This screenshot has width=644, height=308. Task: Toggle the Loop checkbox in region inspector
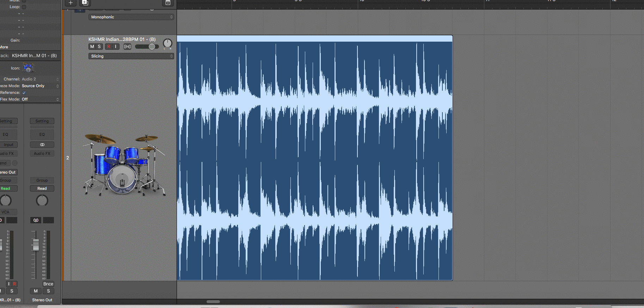[x=24, y=7]
